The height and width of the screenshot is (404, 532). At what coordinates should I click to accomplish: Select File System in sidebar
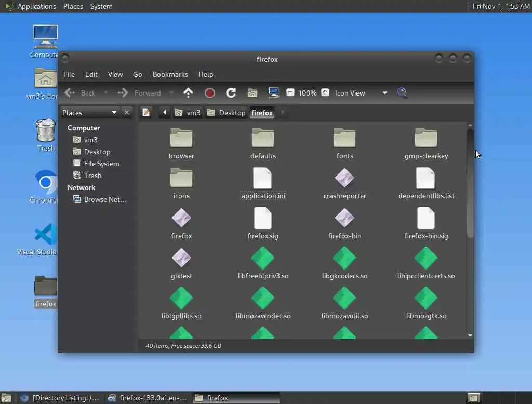pos(97,164)
